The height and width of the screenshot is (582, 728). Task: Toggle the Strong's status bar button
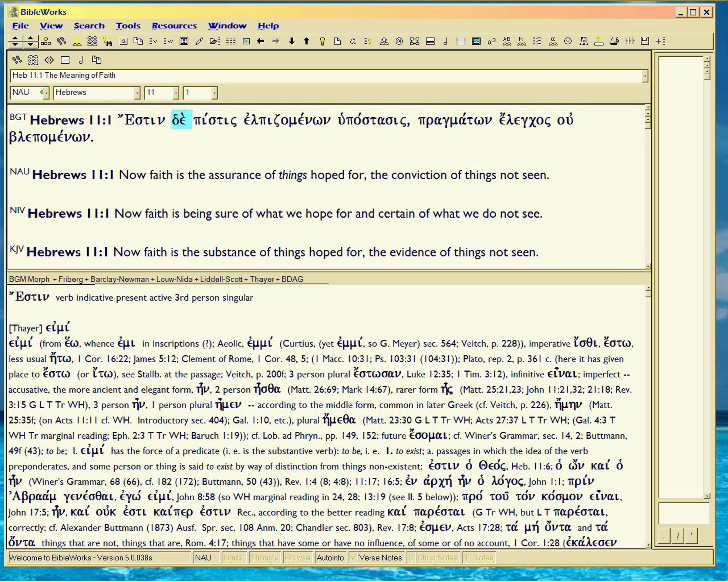pos(265,558)
